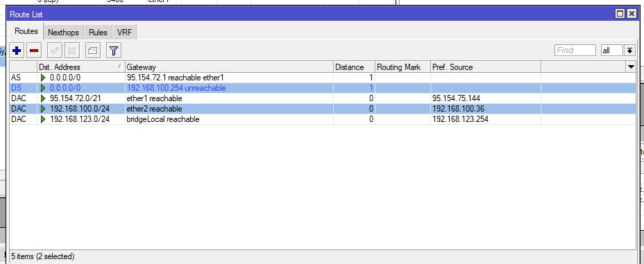
Task: Click into the Find search field
Action: click(575, 51)
